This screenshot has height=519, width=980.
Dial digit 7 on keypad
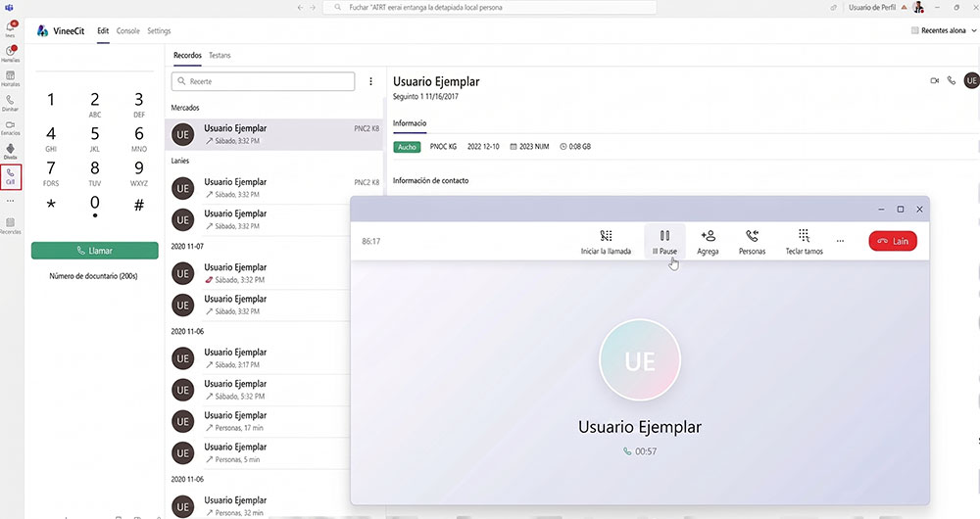[x=51, y=173]
